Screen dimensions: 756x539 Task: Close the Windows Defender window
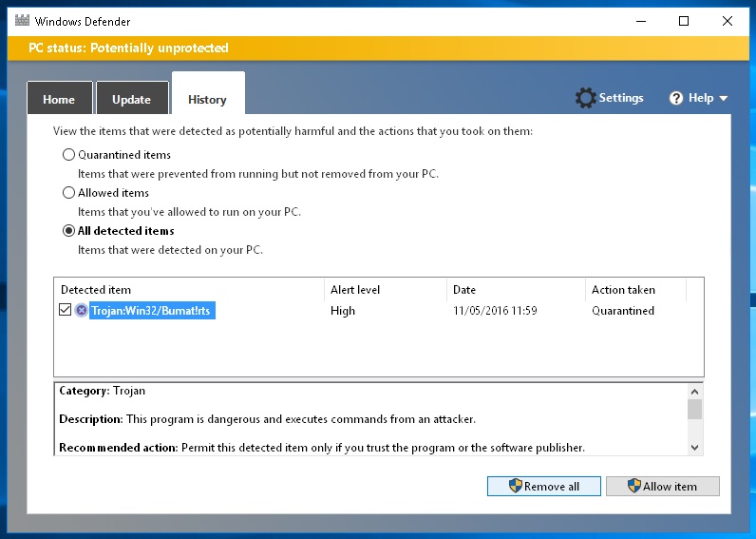pyautogui.click(x=728, y=21)
